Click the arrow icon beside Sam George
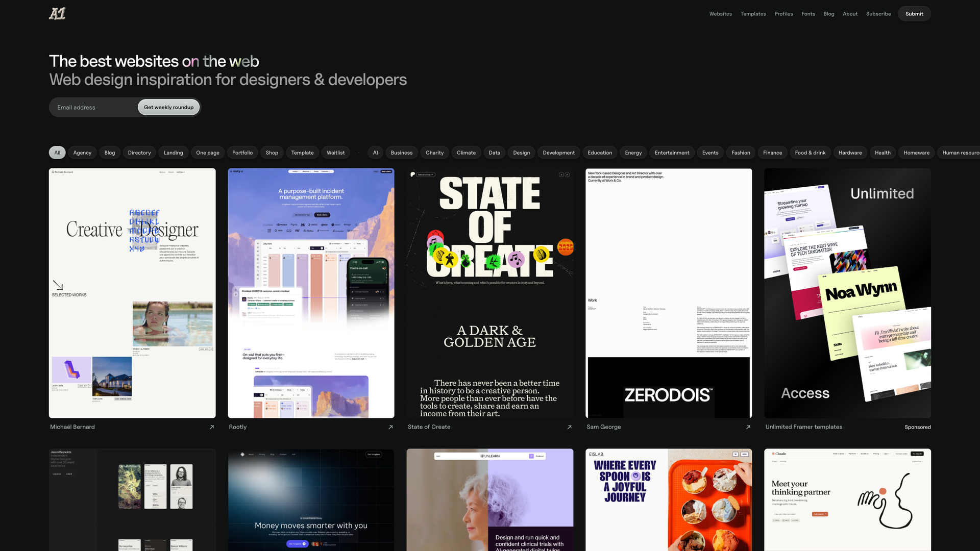The width and height of the screenshot is (980, 551). 748,427
